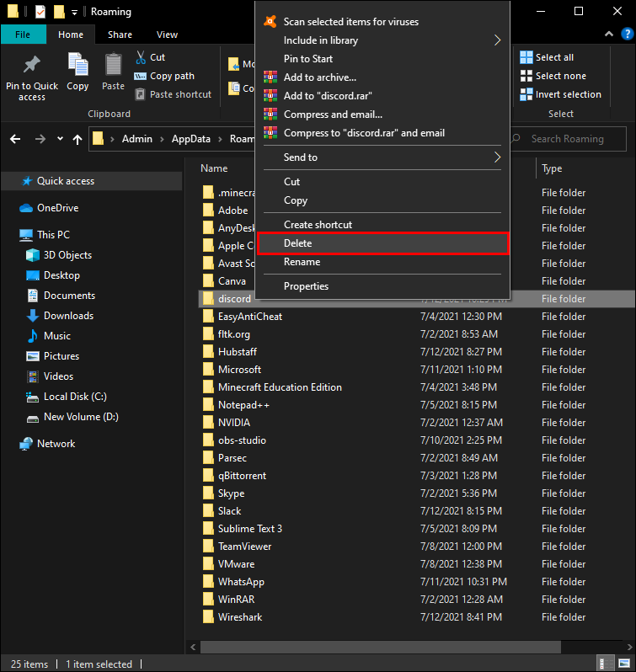Click Paste shortcut in the ribbon
Image resolution: width=636 pixels, height=672 pixels.
point(174,94)
